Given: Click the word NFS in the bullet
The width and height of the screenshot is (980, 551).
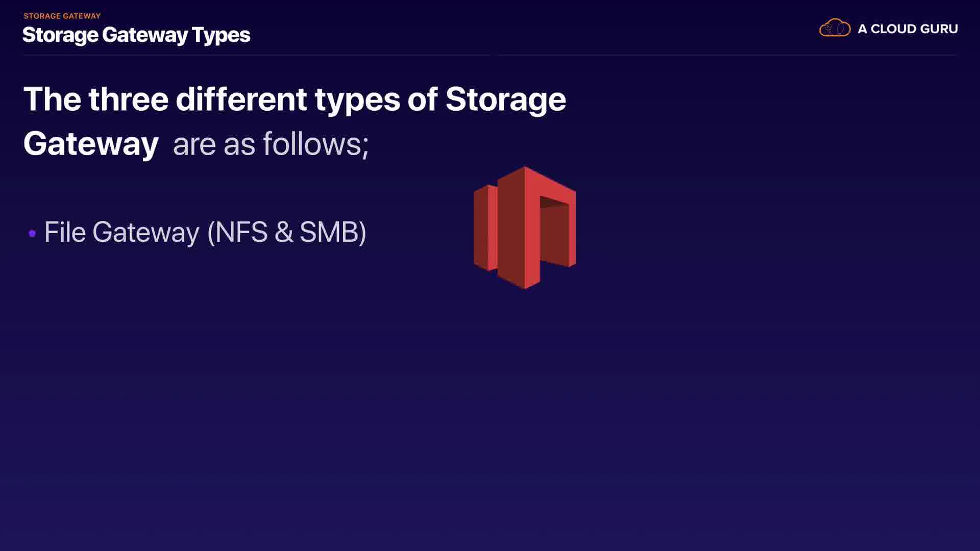Looking at the screenshot, I should pyautogui.click(x=241, y=232).
